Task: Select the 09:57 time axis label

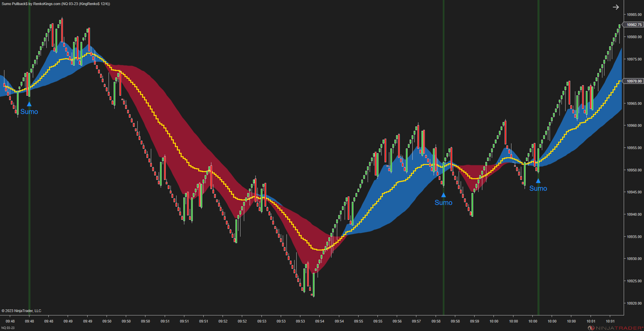Action: (416, 321)
